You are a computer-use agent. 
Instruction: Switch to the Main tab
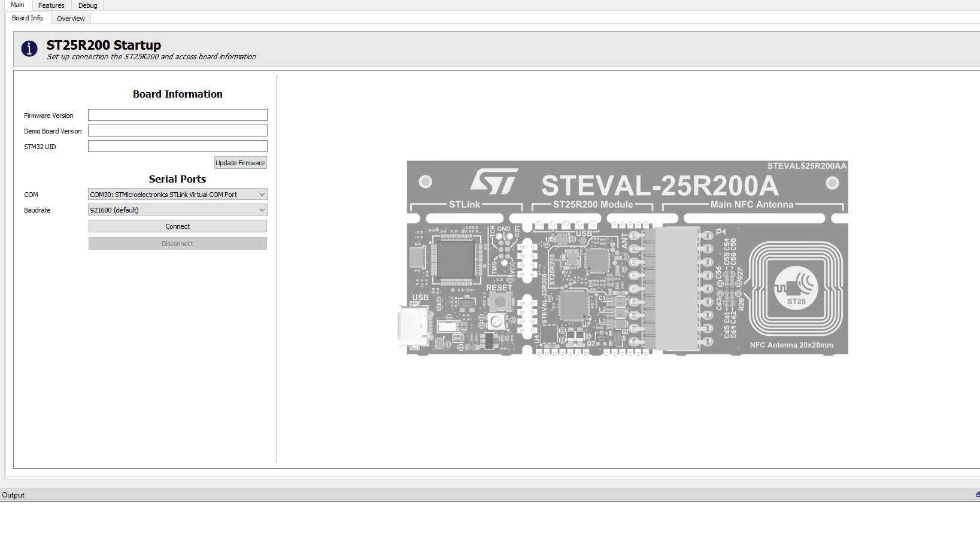(x=17, y=5)
